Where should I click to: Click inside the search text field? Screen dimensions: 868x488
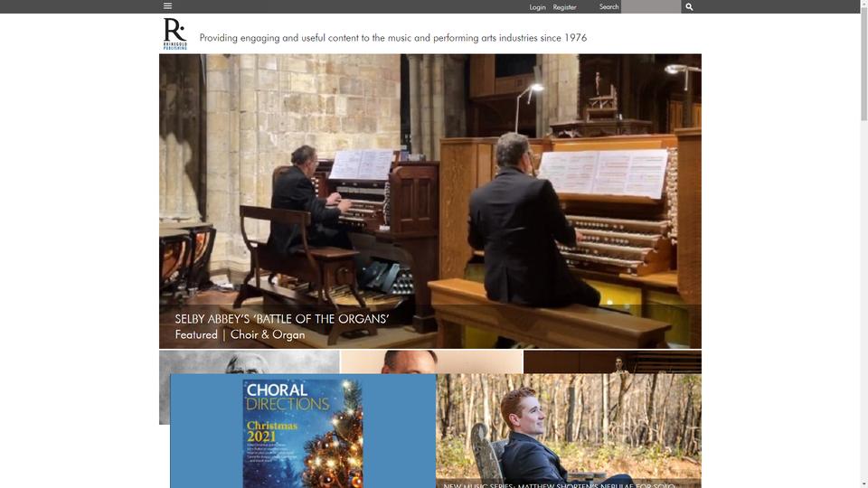650,6
